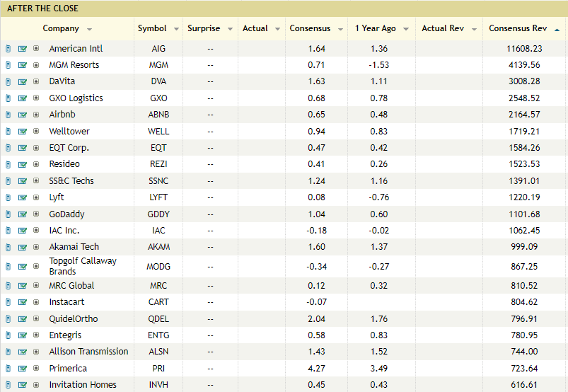Click sort arrow beside Consensus header

(340, 29)
